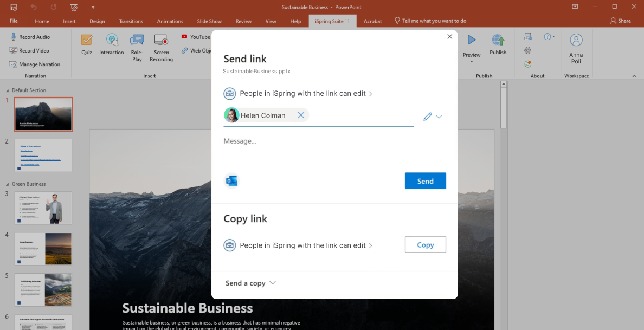Open the Interaction tool

(x=112, y=46)
